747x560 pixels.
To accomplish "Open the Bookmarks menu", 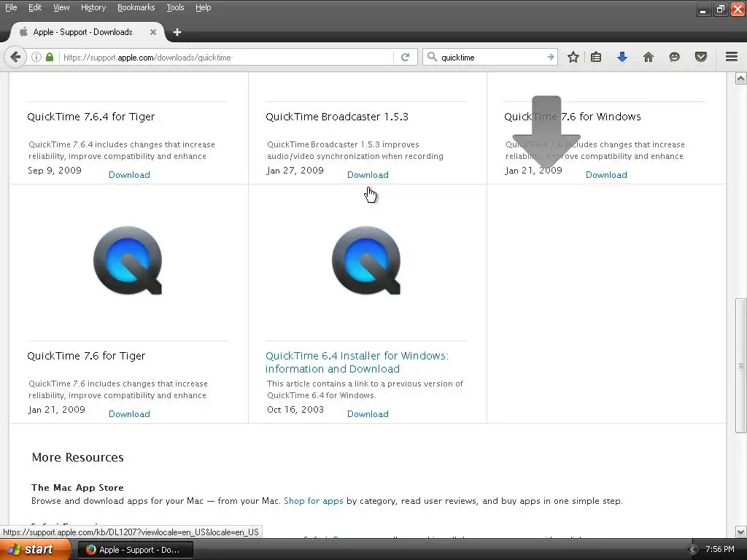I will (136, 7).
